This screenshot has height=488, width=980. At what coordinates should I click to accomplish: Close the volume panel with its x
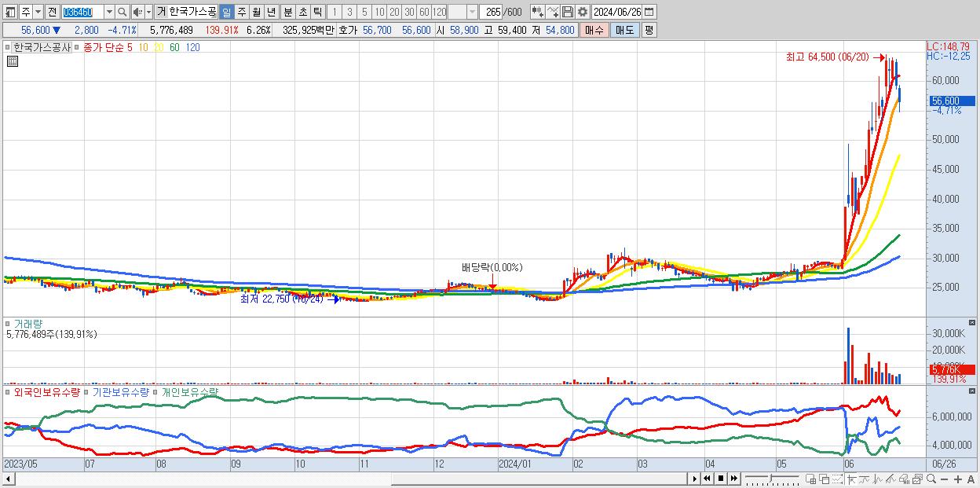click(972, 322)
